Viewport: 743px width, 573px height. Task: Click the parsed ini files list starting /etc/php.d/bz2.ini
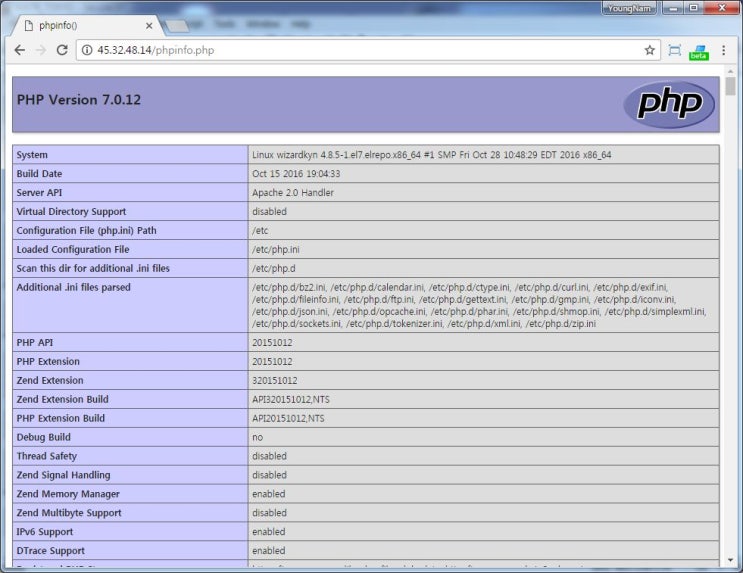coord(479,305)
